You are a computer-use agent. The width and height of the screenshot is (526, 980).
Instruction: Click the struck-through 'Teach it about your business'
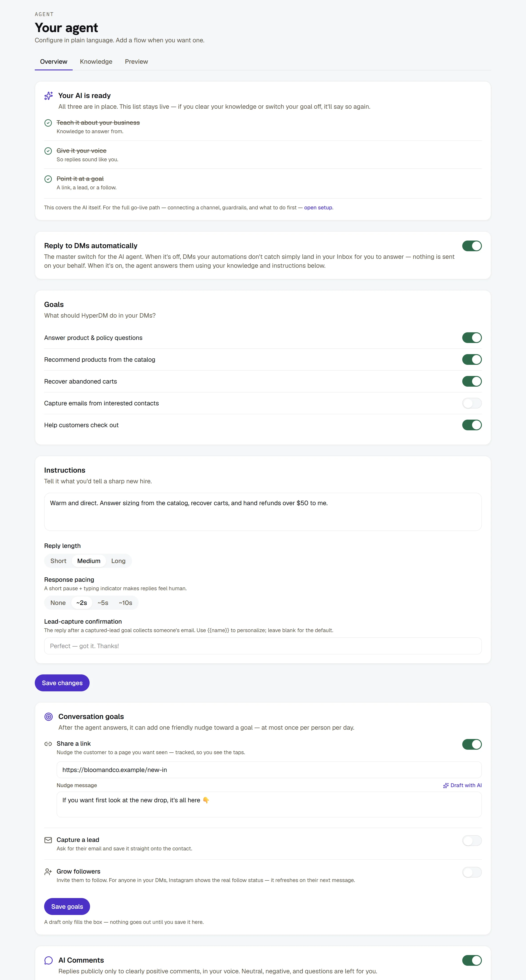[98, 122]
